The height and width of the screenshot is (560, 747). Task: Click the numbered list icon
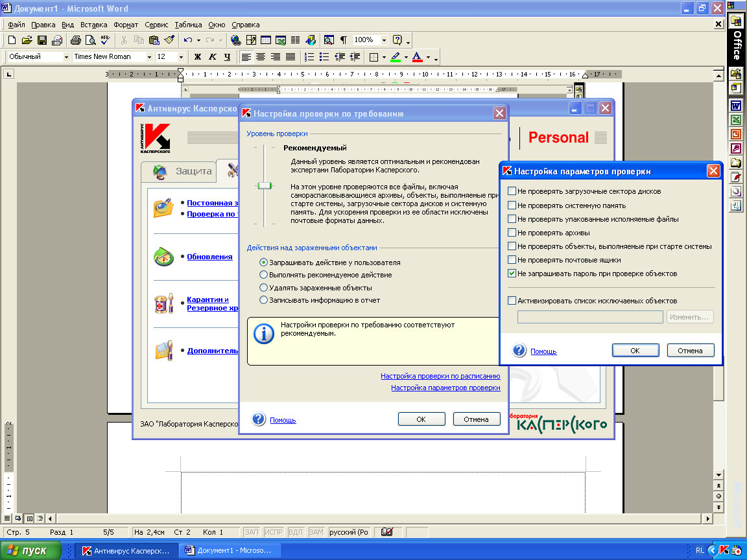coord(309,57)
